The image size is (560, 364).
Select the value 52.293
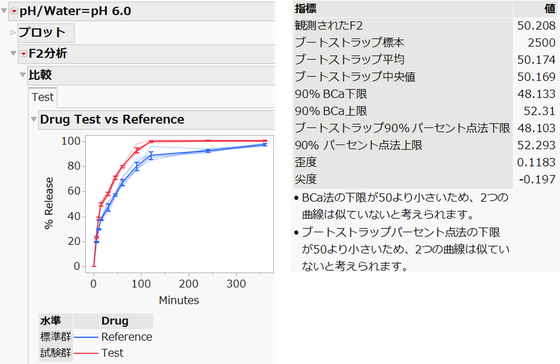pyautogui.click(x=536, y=145)
